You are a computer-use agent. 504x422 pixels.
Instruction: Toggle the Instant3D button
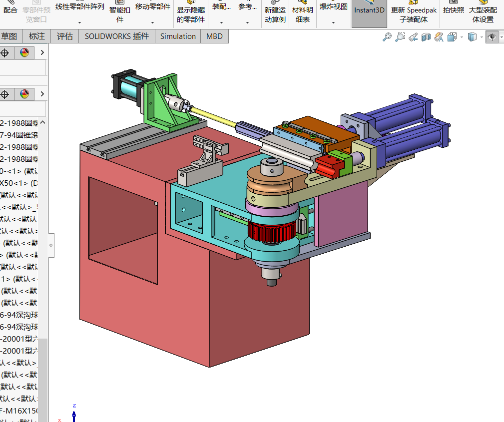369,13
